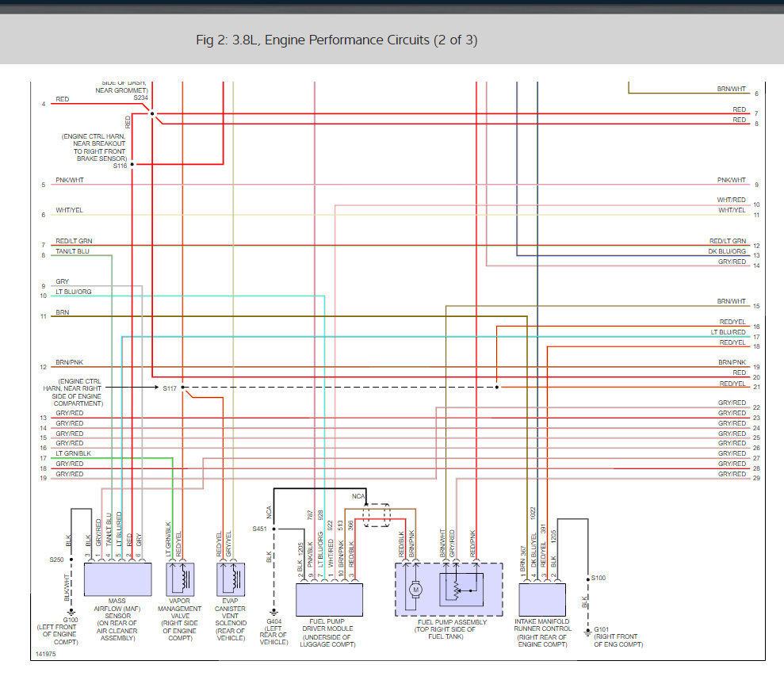The width and height of the screenshot is (784, 680).
Task: Click the circuit number '1022'
Action: [x=533, y=513]
